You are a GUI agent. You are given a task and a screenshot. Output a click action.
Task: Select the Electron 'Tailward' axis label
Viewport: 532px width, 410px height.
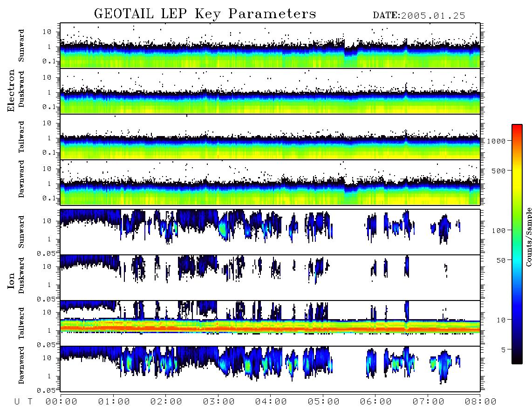pyautogui.click(x=21, y=137)
